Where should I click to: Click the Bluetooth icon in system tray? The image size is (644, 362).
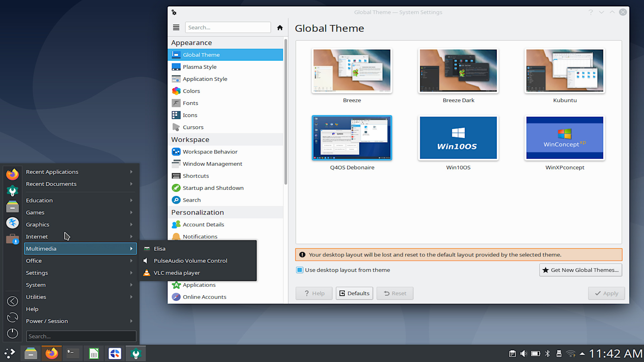pyautogui.click(x=548, y=353)
